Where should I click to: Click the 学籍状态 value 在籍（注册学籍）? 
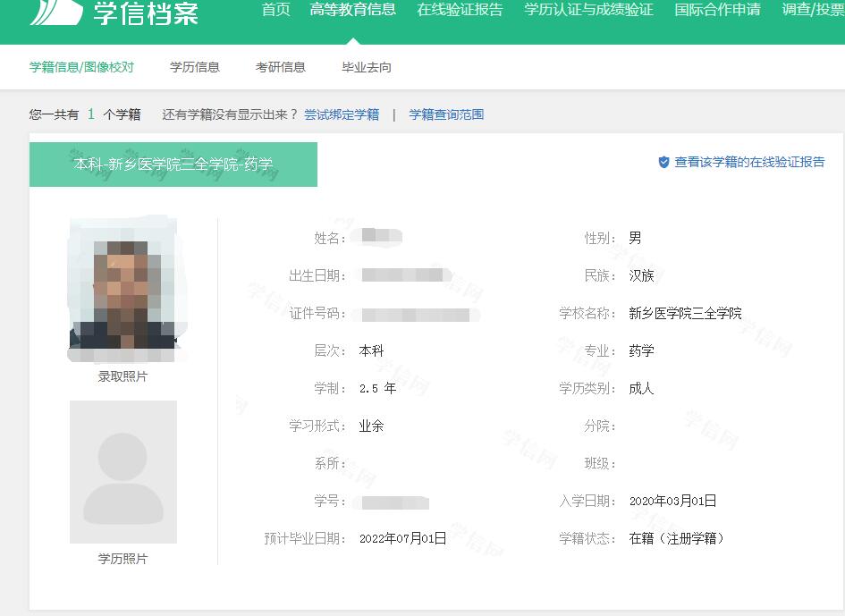point(677,539)
